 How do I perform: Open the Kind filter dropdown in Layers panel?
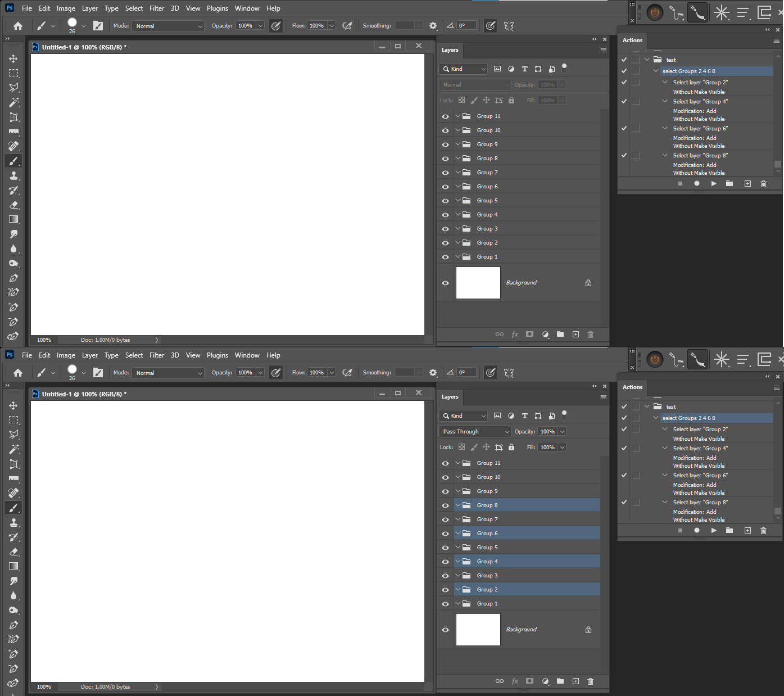click(x=463, y=69)
